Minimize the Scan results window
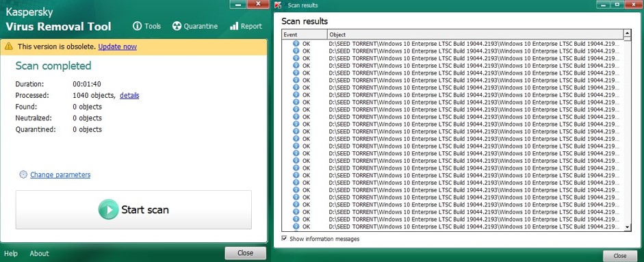Viewport: 644px width, 262px height. coord(603,4)
